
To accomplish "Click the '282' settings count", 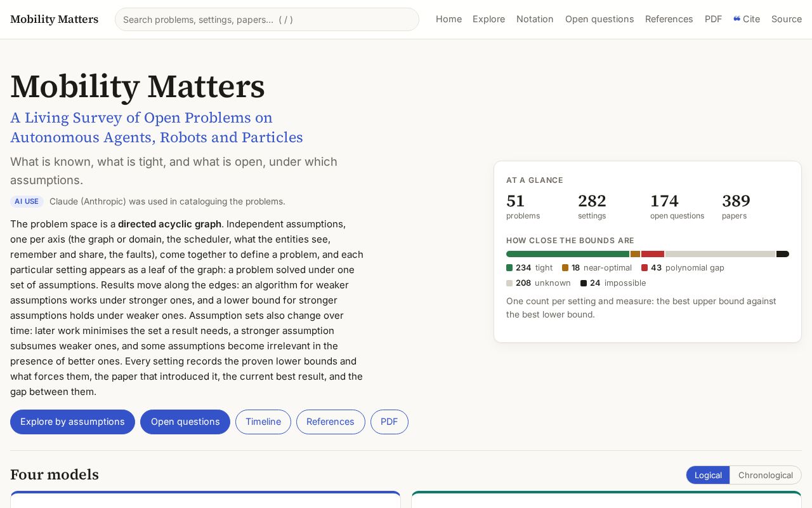I will tap(592, 201).
